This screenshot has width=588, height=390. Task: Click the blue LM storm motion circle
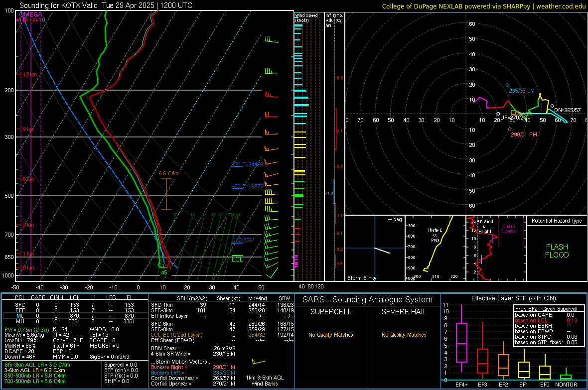(x=507, y=85)
